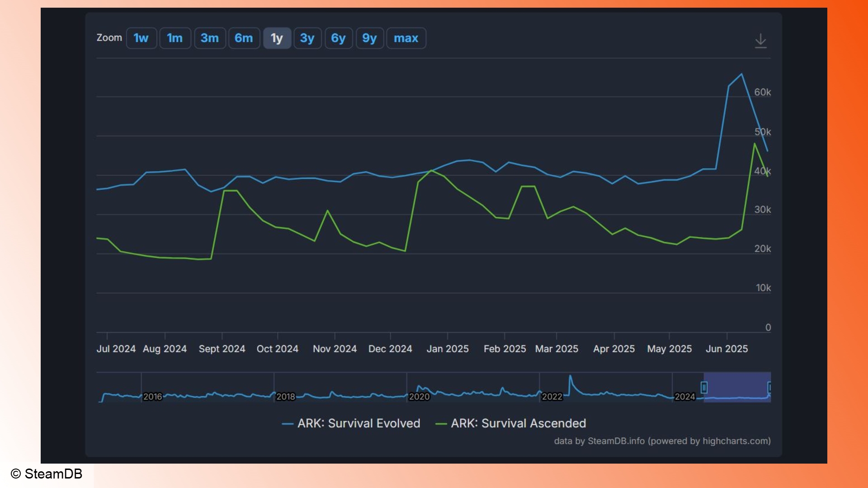Click the Zoom label text
The width and height of the screenshot is (868, 488).
tap(109, 38)
